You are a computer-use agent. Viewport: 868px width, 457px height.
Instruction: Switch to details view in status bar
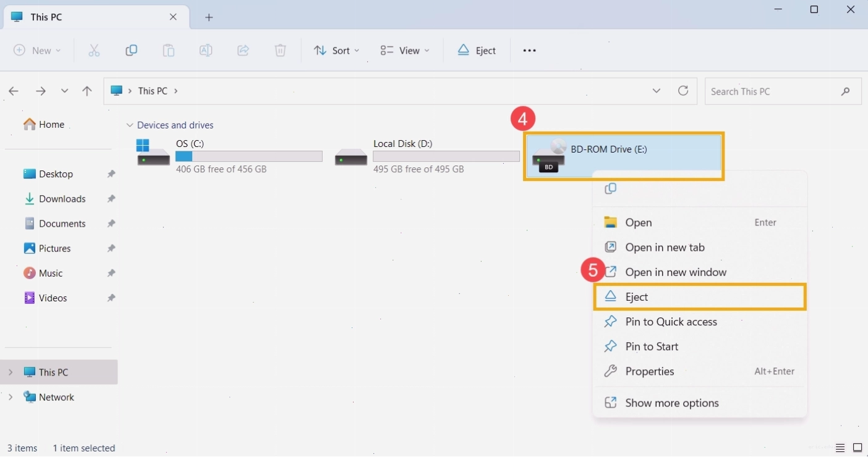[x=840, y=448]
